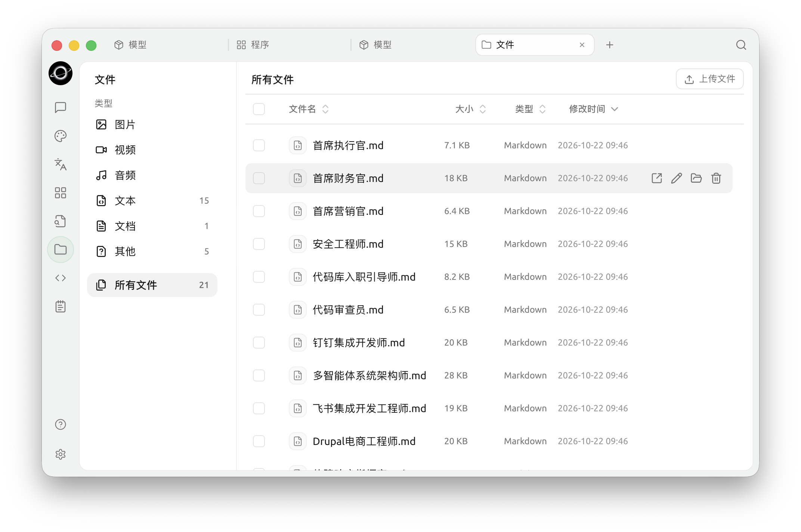Sort by 文件名 column
Viewport: 801px width, 532px height.
pos(309,109)
